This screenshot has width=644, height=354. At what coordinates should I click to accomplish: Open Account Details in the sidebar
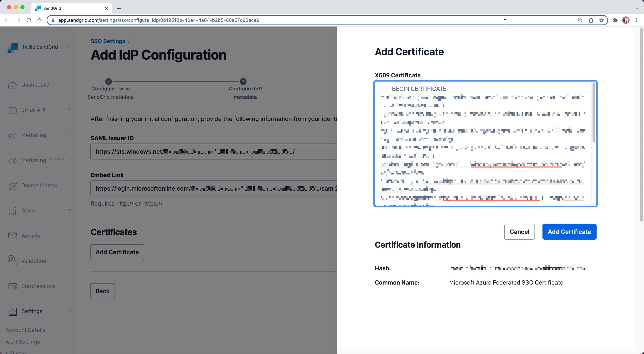coord(25,330)
